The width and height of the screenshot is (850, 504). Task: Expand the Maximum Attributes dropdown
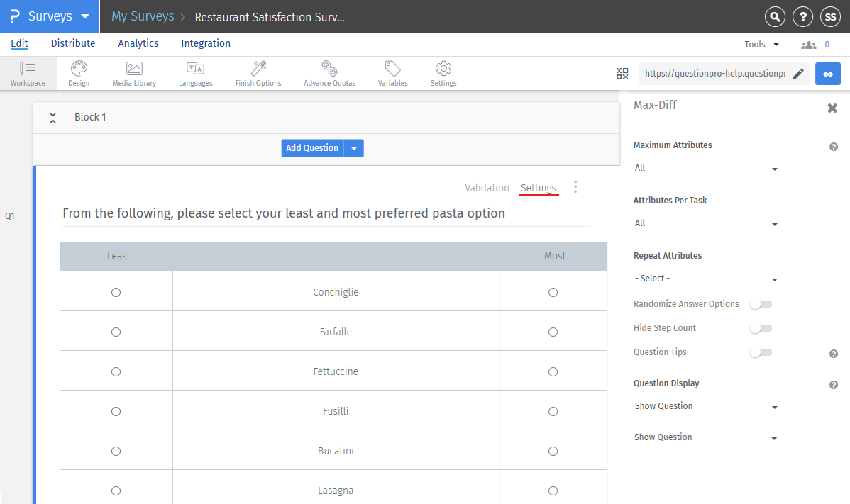coord(706,169)
